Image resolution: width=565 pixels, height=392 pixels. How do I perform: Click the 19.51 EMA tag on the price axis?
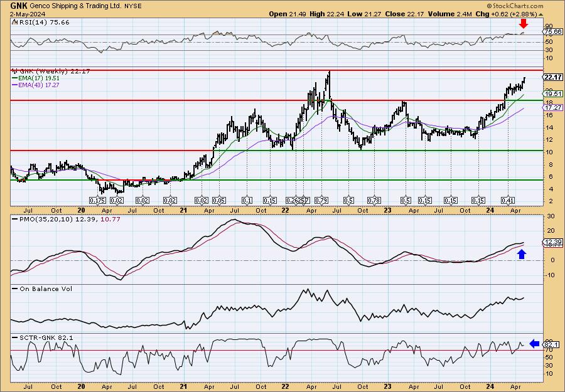(552, 93)
